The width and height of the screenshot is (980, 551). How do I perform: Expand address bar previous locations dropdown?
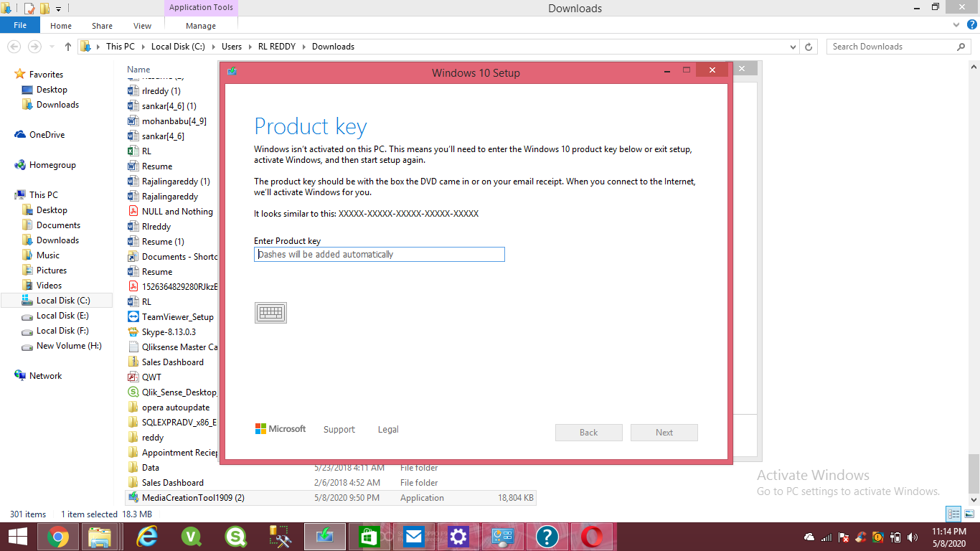coord(793,47)
